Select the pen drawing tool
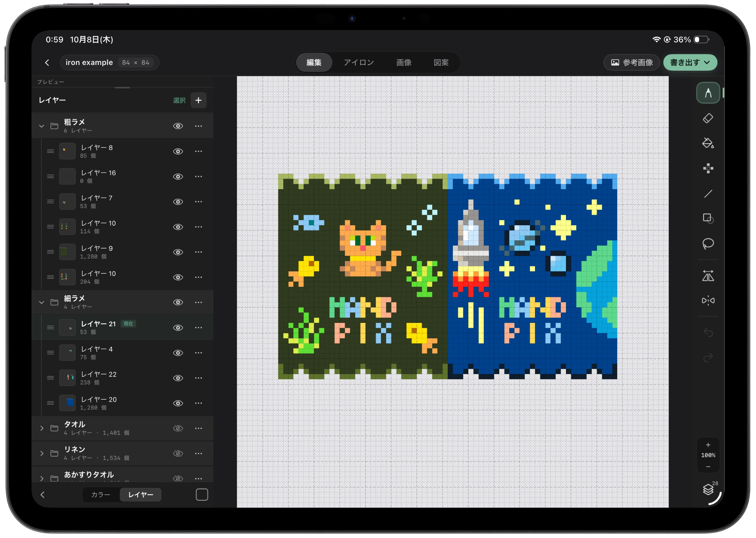The width and height of the screenshot is (756, 538). coord(708,93)
